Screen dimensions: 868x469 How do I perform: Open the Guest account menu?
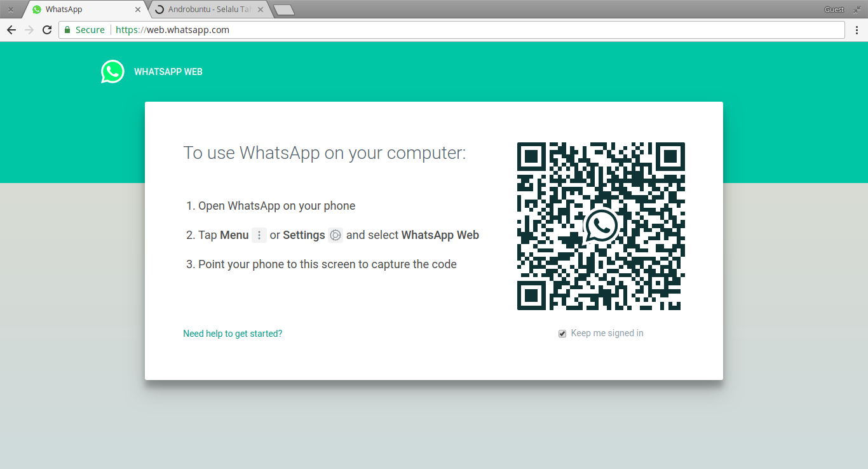(x=834, y=10)
